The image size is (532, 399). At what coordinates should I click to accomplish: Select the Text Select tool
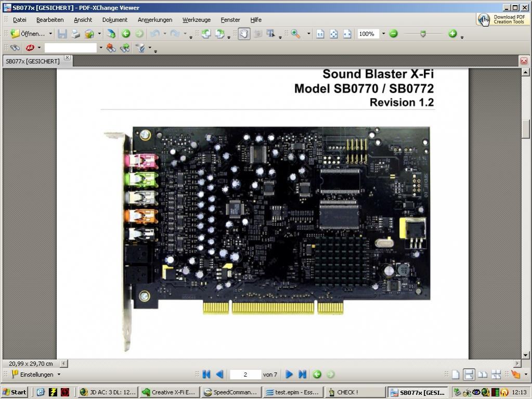tap(271, 34)
